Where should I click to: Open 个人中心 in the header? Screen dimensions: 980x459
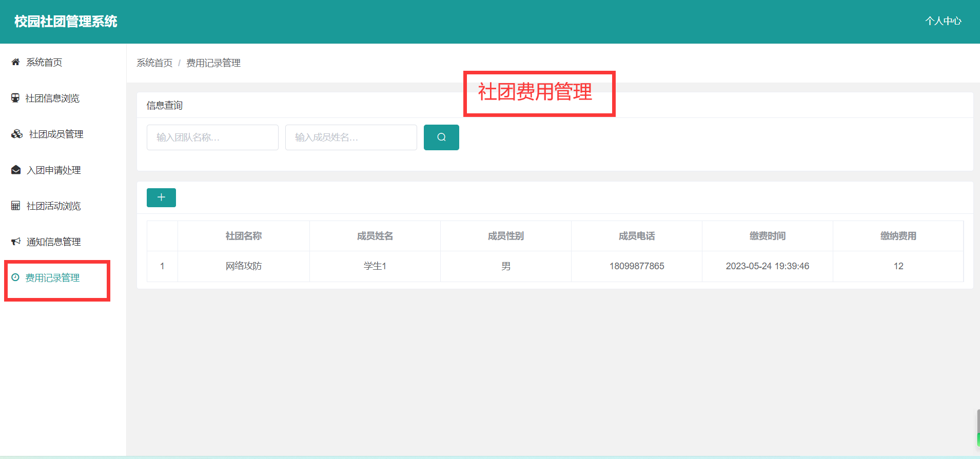click(943, 21)
